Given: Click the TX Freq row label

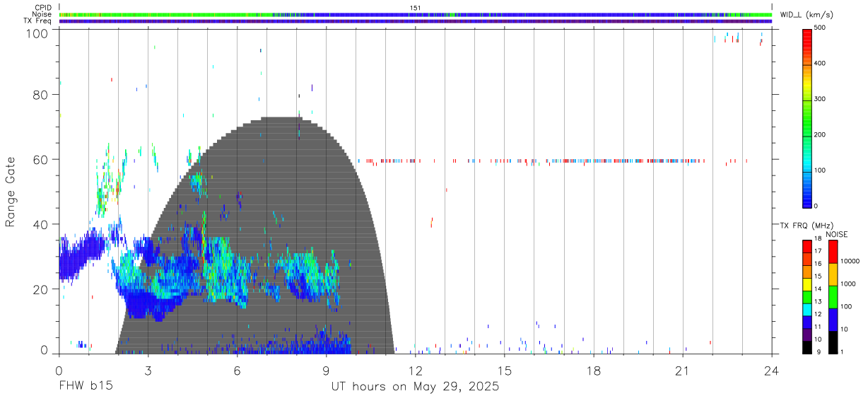Looking at the screenshot, I should coord(37,21).
